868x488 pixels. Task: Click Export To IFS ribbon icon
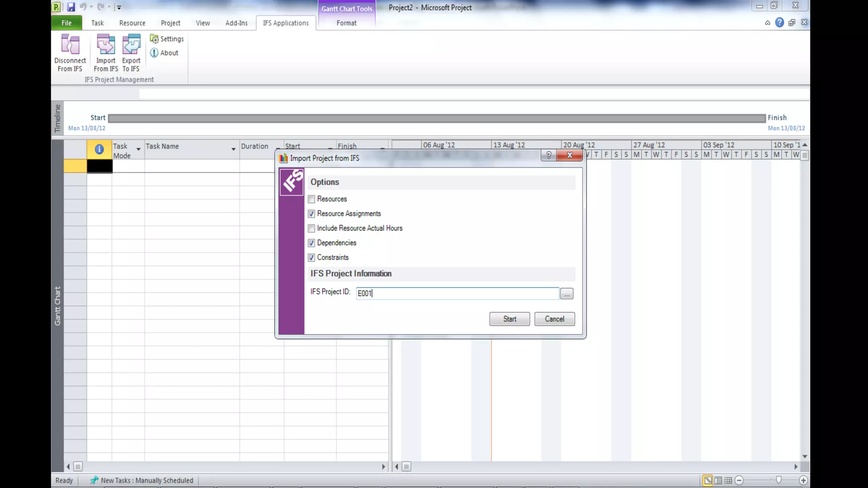click(x=131, y=45)
